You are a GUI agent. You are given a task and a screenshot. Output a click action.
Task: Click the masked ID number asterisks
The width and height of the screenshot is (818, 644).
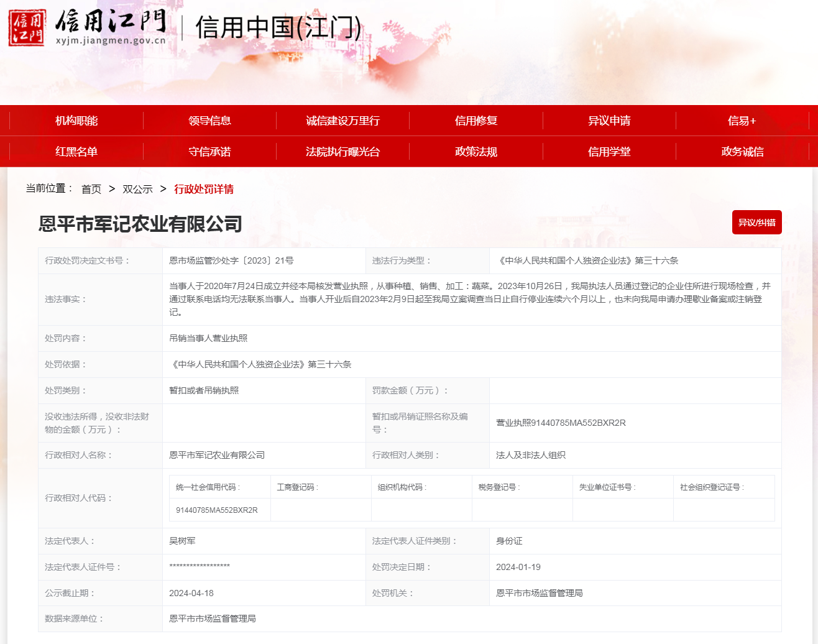[200, 566]
